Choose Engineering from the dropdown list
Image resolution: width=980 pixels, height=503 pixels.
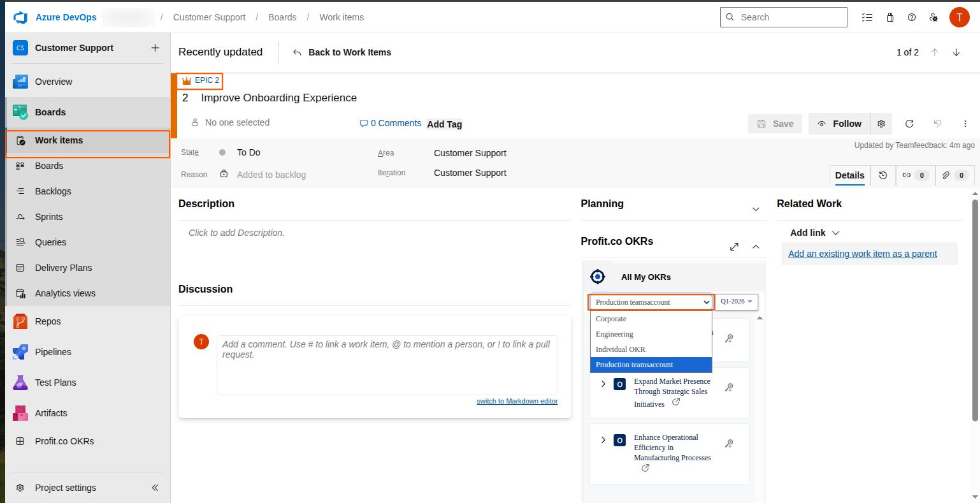651,334
